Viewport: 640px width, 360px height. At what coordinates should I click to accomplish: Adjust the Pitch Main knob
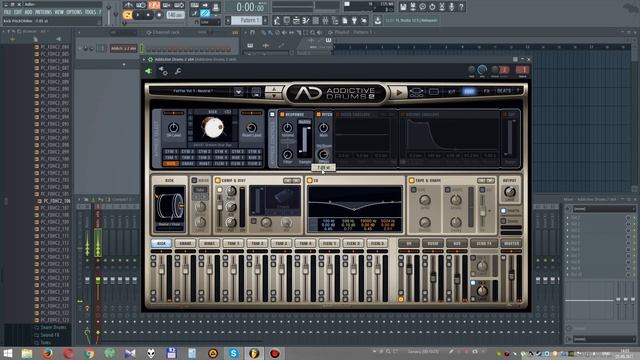[323, 128]
